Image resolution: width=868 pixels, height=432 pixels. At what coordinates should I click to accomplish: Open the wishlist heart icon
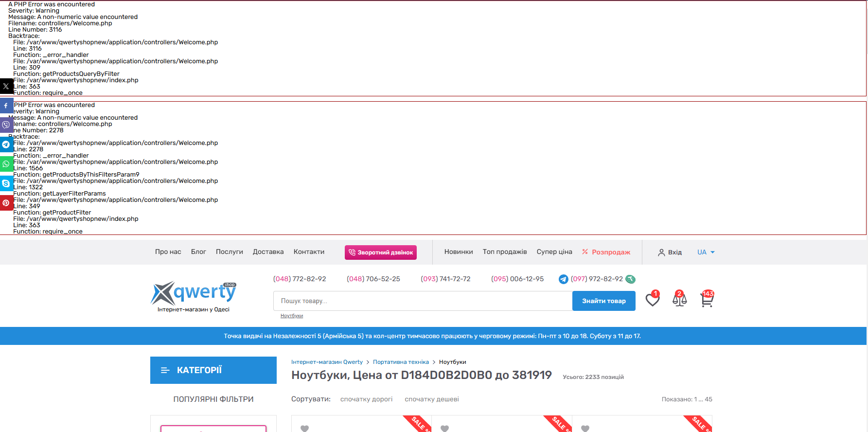652,300
